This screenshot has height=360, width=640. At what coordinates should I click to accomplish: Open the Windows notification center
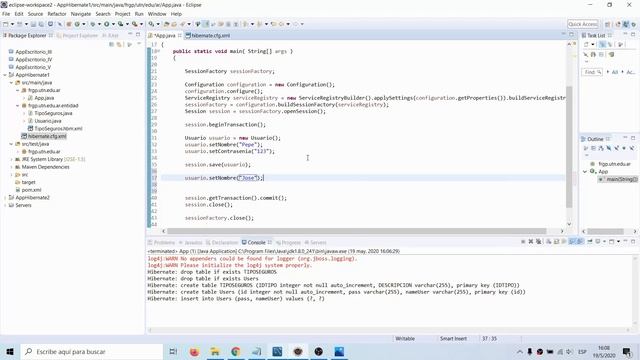[x=627, y=351]
